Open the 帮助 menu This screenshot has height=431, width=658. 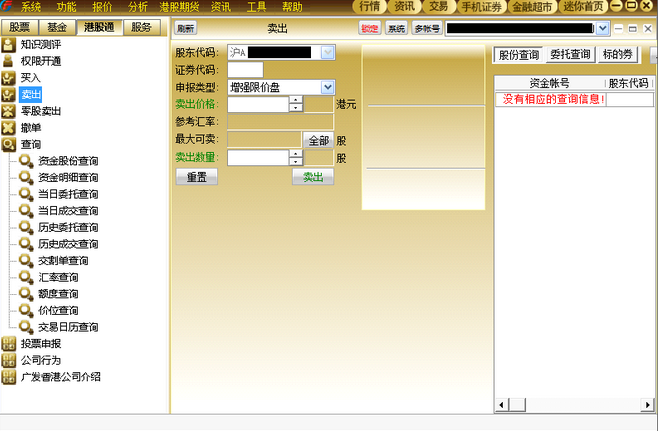pyautogui.click(x=292, y=7)
